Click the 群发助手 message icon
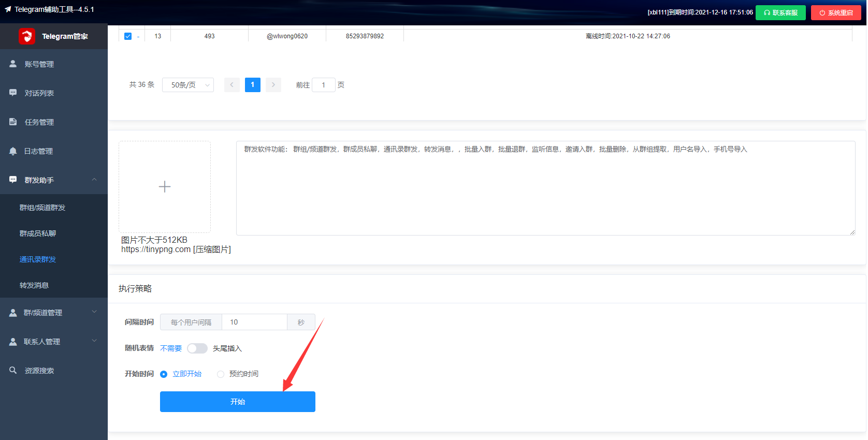The image size is (868, 440). [x=13, y=180]
